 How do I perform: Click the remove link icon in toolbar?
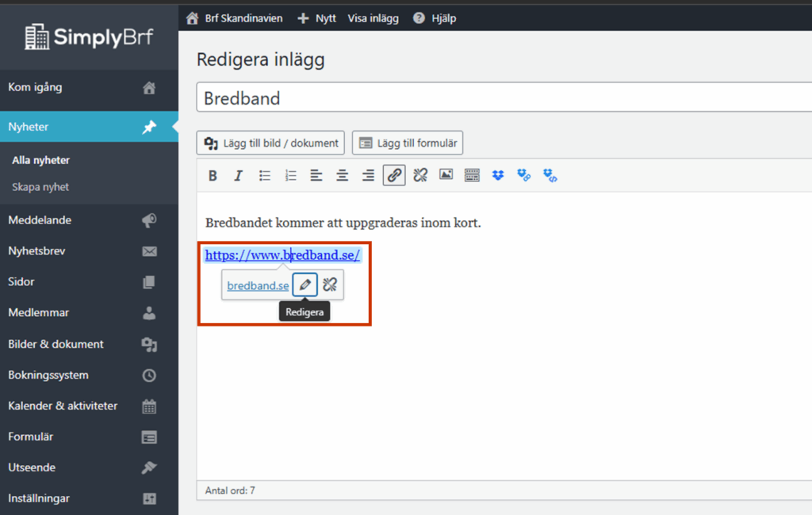420,175
